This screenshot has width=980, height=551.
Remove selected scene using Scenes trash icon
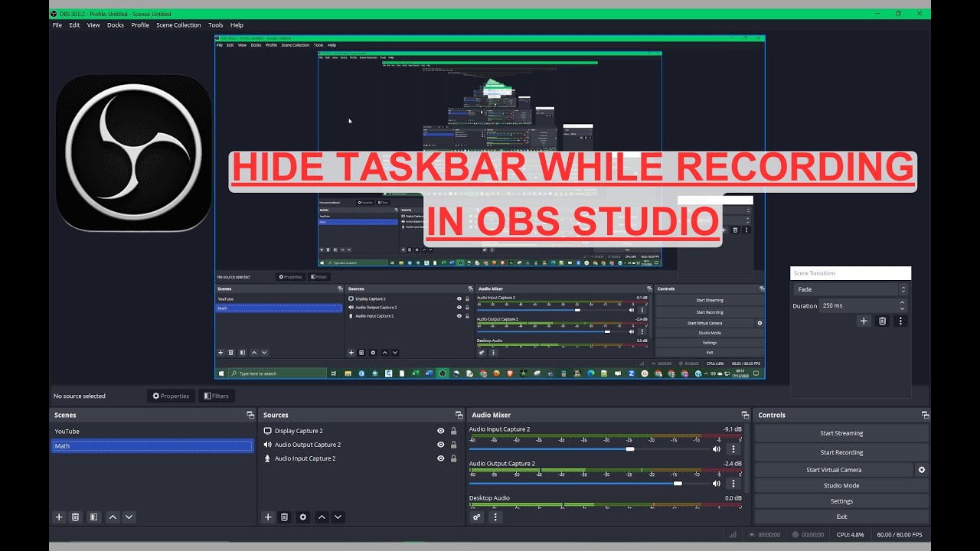click(75, 517)
